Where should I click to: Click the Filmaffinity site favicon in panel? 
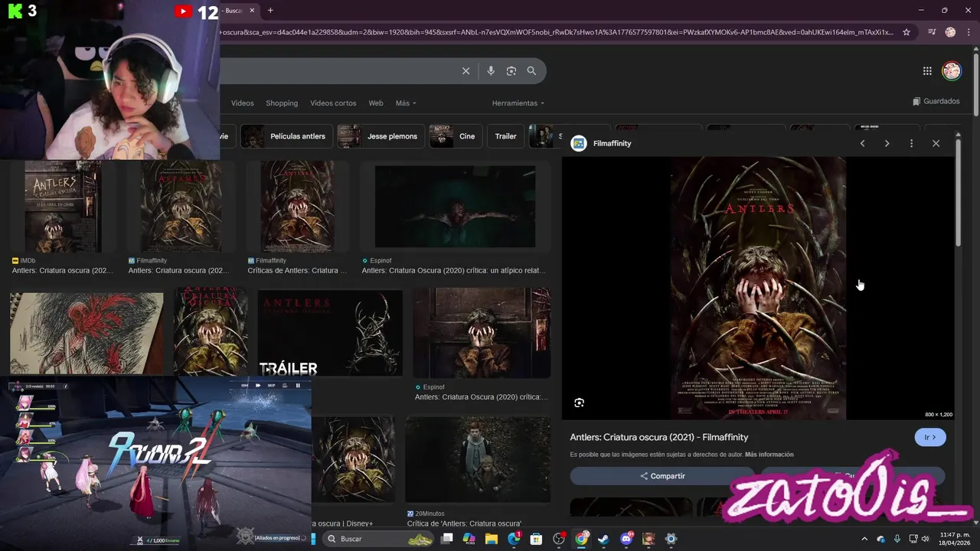(x=579, y=143)
